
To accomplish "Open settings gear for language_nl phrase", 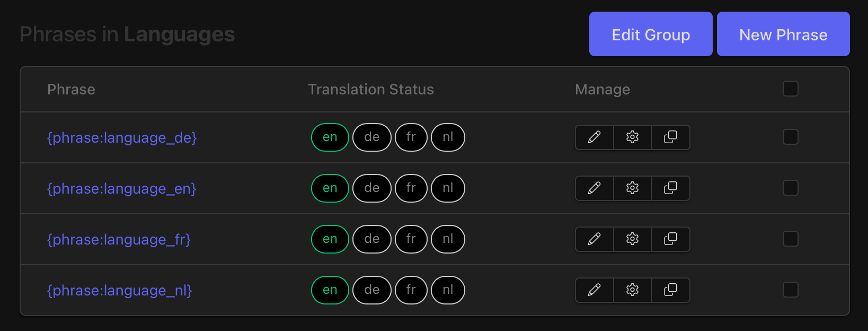I will [x=633, y=290].
